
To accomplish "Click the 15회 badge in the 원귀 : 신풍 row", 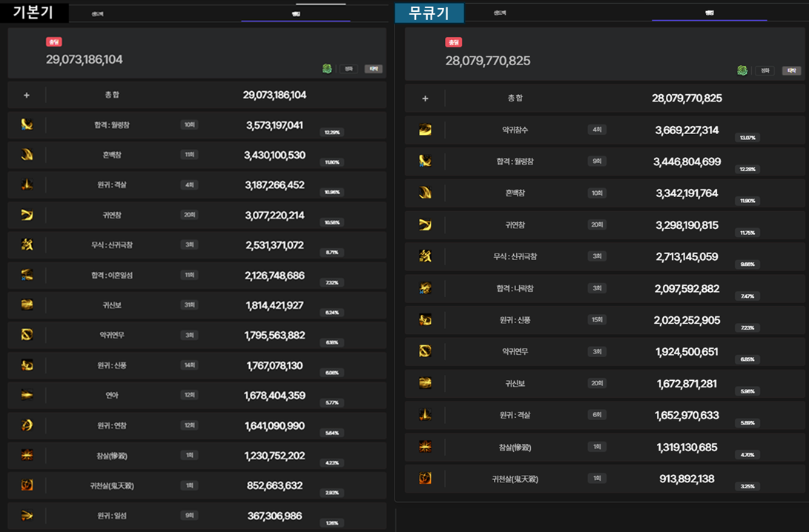I will [597, 319].
